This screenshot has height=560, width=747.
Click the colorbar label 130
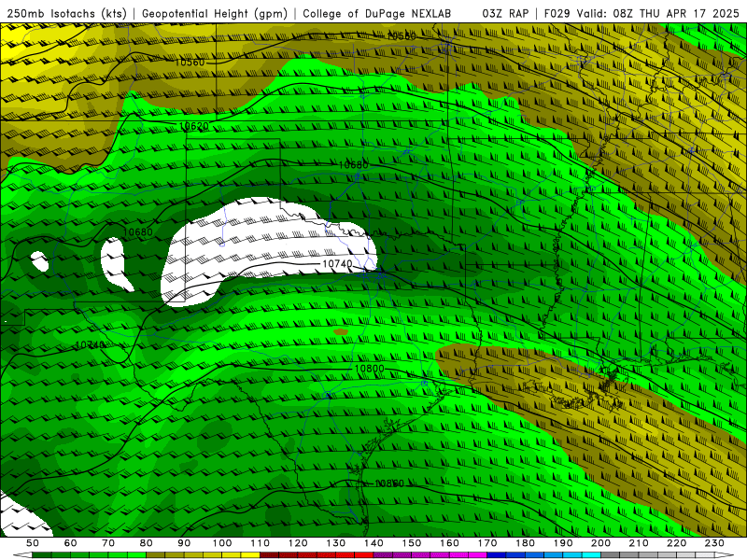point(335,543)
